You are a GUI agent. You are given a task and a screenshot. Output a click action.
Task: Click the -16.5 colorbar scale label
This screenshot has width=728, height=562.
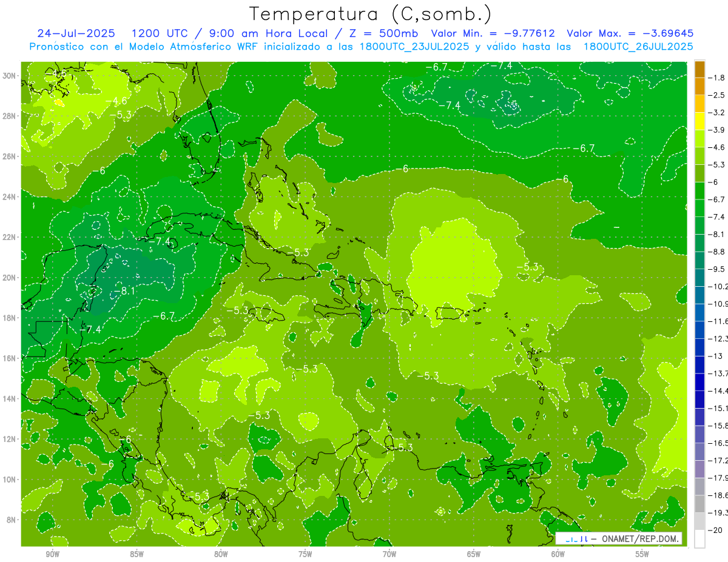pos(718,443)
